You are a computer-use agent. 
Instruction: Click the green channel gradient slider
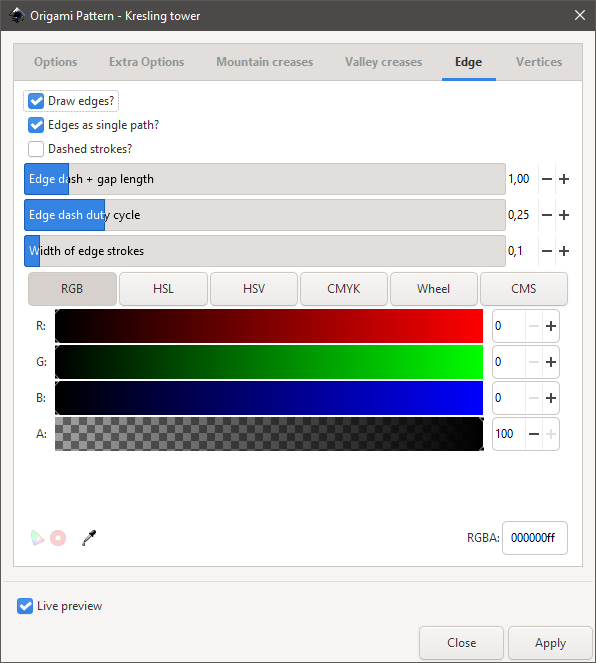pos(269,362)
